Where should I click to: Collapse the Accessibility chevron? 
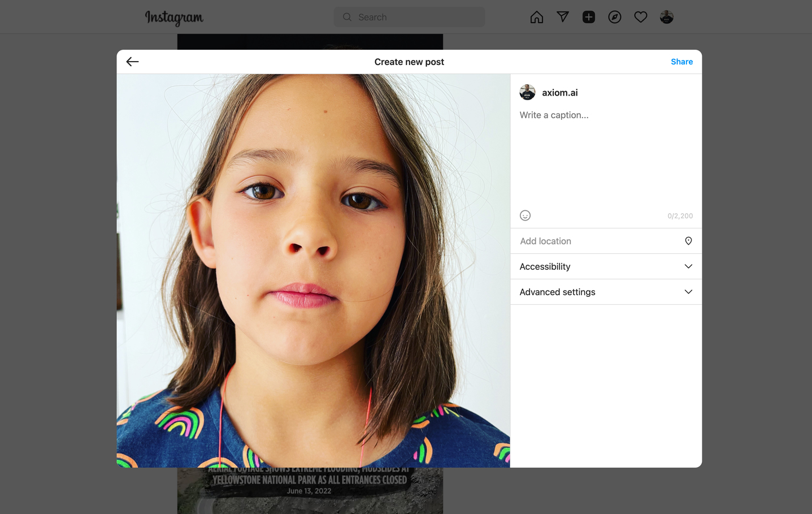click(688, 266)
